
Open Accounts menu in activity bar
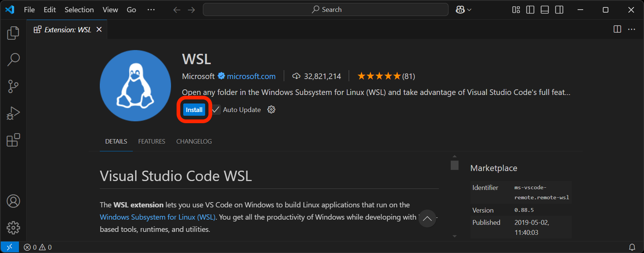point(13,201)
